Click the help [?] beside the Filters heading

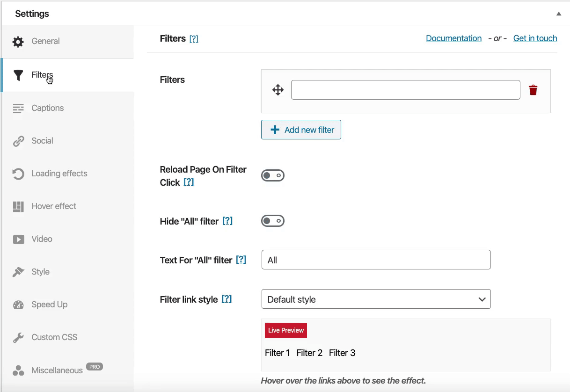[x=194, y=39]
